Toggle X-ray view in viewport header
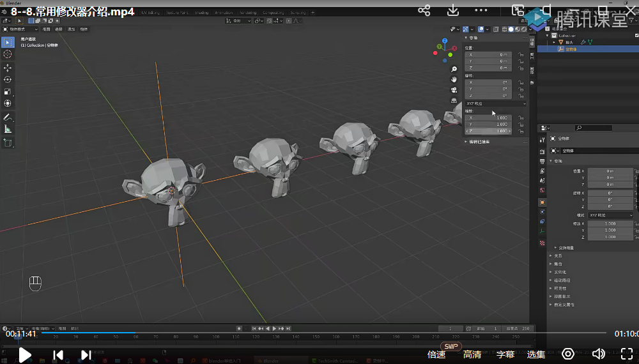 pyautogui.click(x=496, y=29)
